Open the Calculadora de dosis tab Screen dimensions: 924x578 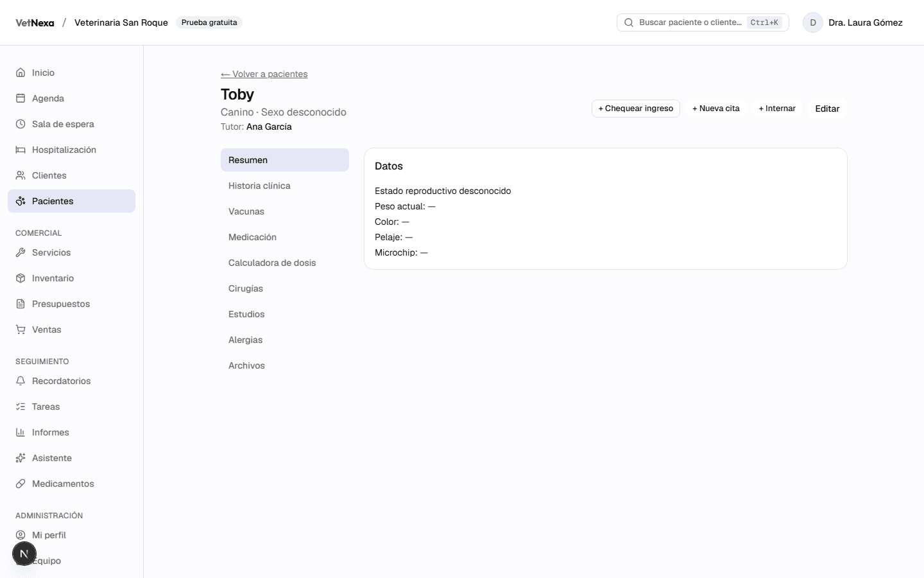point(285,263)
